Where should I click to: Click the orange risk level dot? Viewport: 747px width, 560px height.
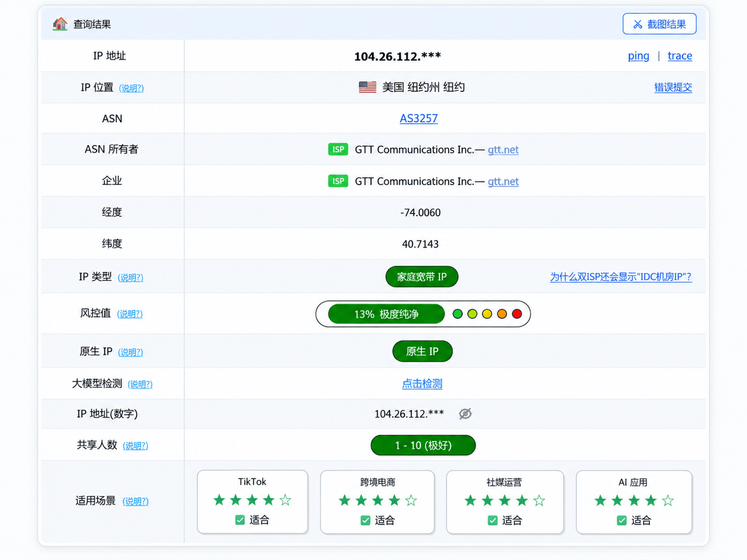pos(502,314)
